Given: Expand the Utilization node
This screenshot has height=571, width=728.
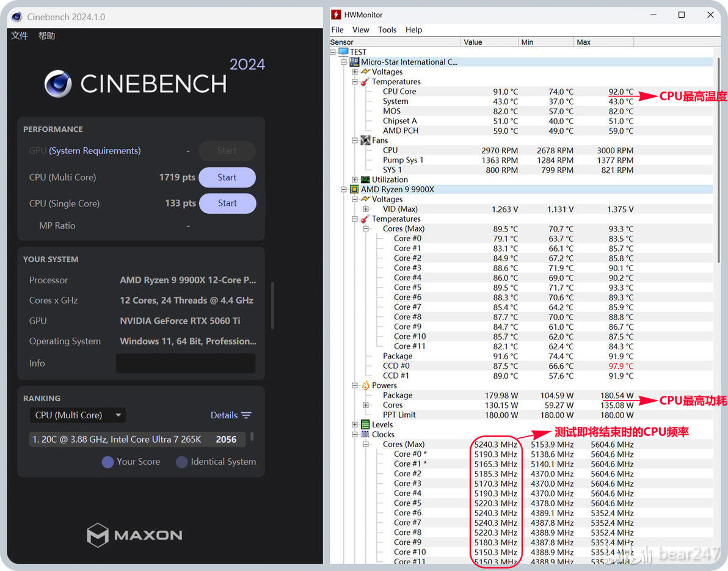Looking at the screenshot, I should (x=355, y=180).
